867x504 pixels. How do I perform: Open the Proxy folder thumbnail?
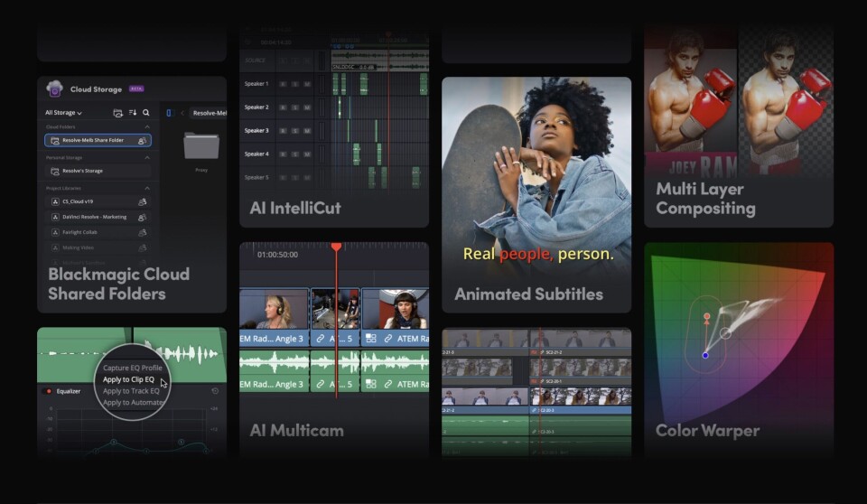point(200,147)
